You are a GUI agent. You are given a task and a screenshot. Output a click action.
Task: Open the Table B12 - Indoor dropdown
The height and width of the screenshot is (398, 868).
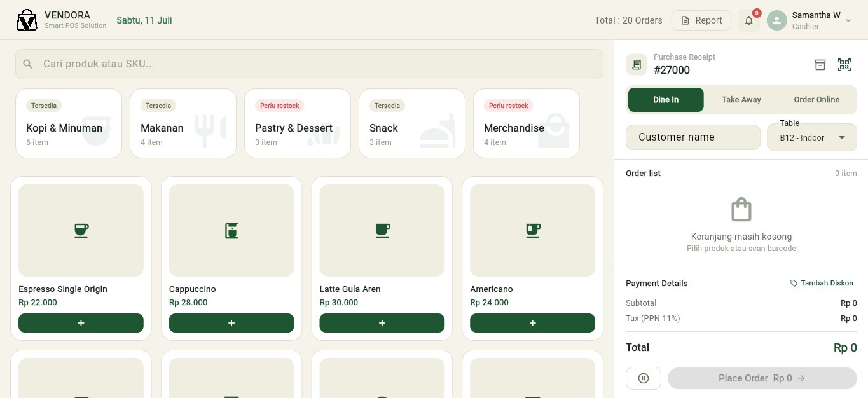[x=812, y=137]
